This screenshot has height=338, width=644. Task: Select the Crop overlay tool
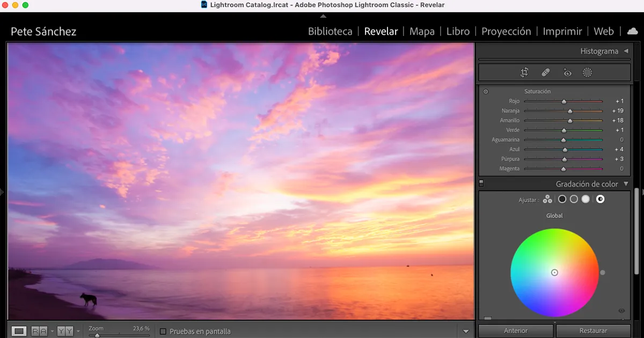[524, 72]
